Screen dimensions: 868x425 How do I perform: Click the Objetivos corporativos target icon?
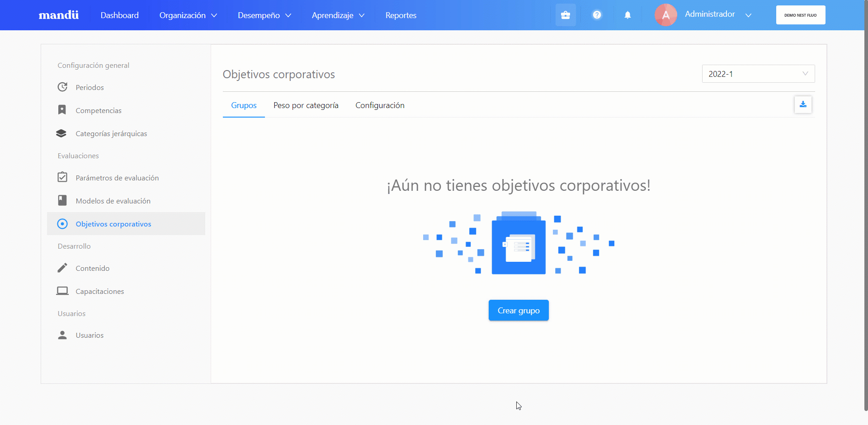point(62,224)
